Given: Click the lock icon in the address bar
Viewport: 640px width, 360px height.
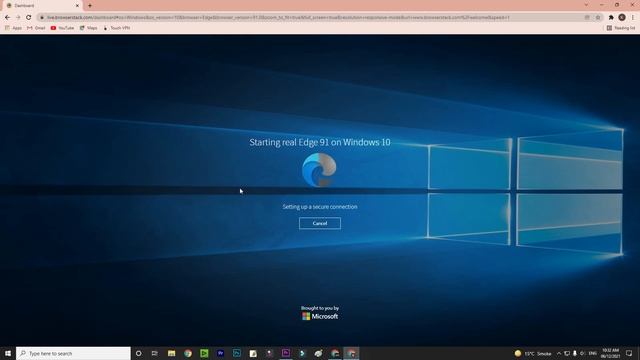Looking at the screenshot, I should point(42,18).
